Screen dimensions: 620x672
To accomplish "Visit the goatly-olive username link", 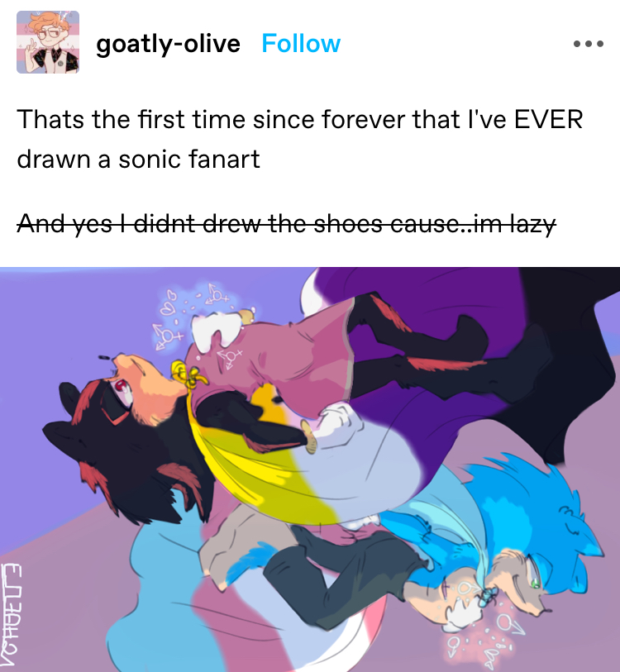I will [x=168, y=44].
